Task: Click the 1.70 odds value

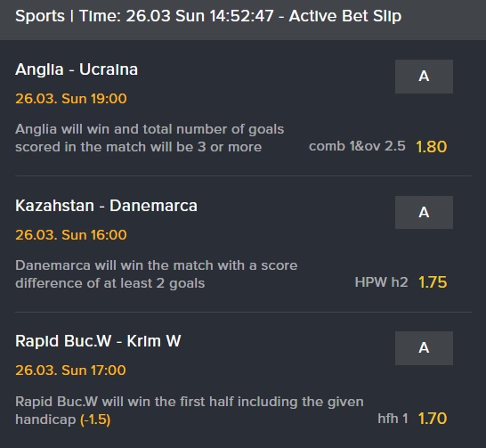Action: (x=433, y=419)
